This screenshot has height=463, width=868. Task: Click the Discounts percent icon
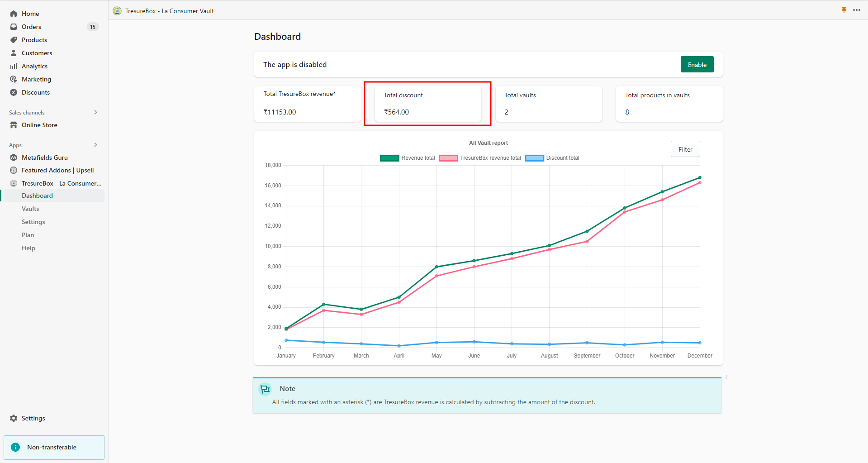14,92
